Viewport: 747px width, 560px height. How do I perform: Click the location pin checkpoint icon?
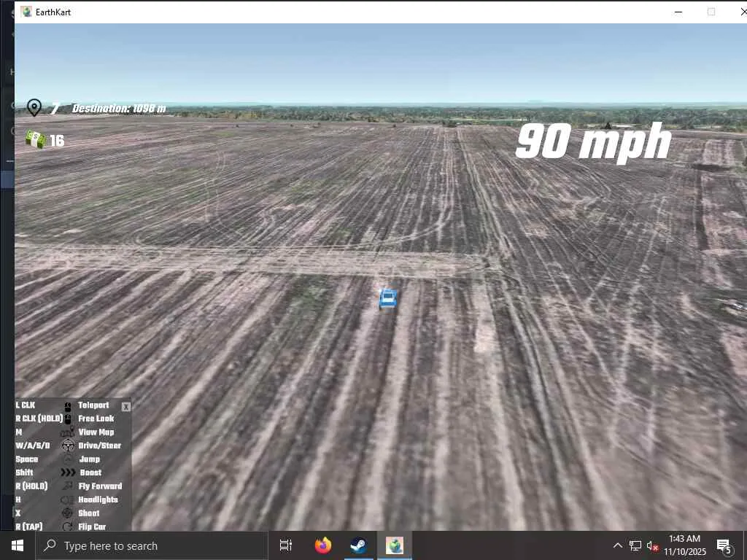tap(34, 108)
